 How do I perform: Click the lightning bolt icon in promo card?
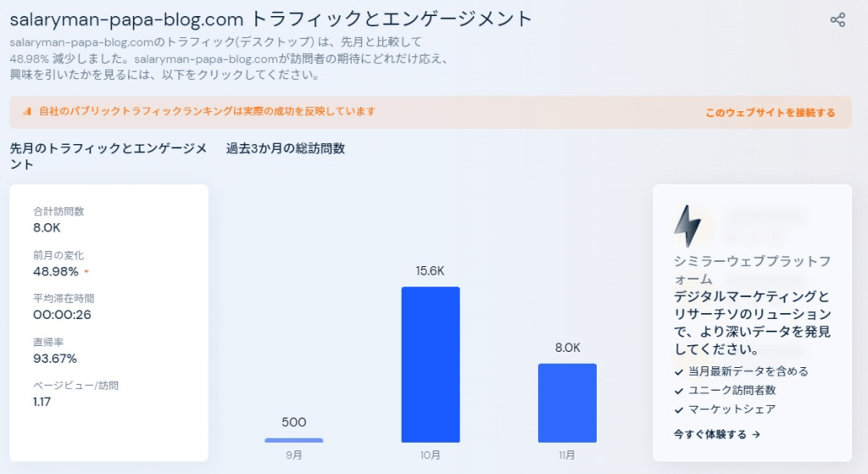687,226
